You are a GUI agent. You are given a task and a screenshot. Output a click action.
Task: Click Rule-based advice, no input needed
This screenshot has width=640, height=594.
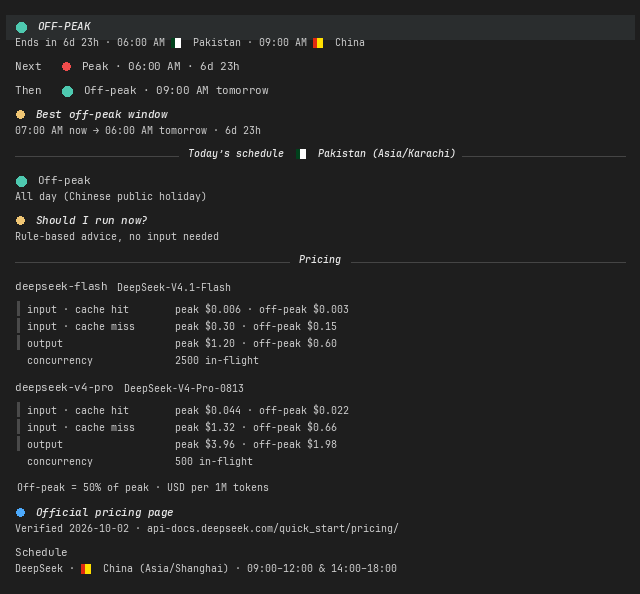(117, 236)
